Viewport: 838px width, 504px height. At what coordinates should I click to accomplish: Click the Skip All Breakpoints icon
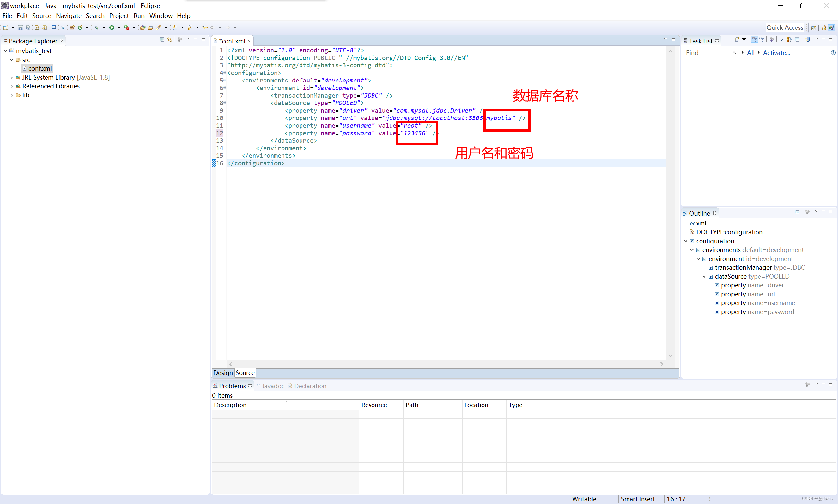(x=63, y=27)
